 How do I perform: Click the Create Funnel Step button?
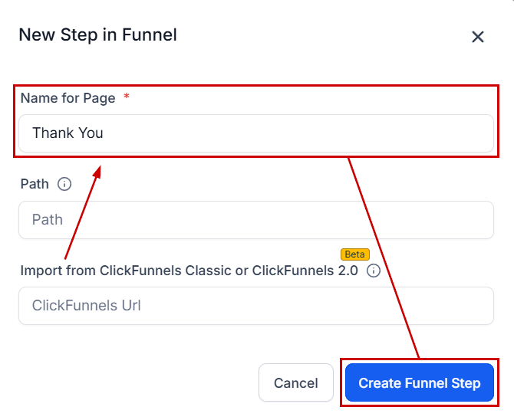point(420,383)
